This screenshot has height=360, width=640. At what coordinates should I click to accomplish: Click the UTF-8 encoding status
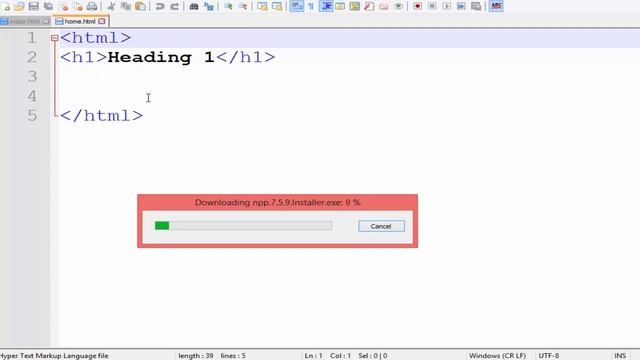[549, 356]
